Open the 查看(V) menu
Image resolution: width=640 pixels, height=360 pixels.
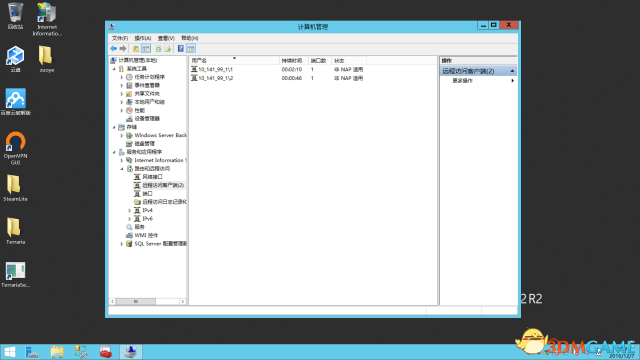click(166, 38)
